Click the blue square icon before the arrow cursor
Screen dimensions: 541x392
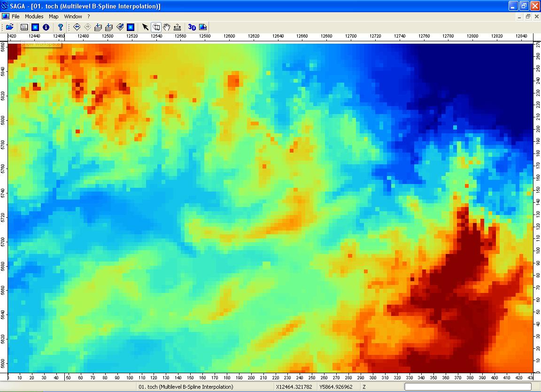click(x=131, y=27)
